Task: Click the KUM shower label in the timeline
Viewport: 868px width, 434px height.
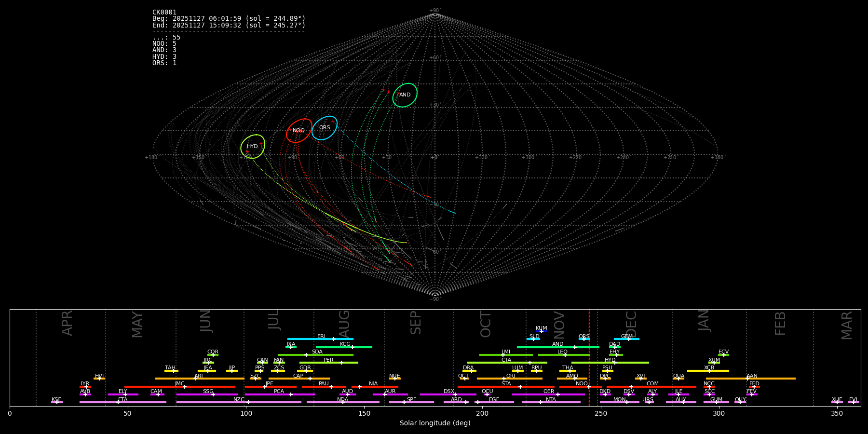Action: point(542,328)
